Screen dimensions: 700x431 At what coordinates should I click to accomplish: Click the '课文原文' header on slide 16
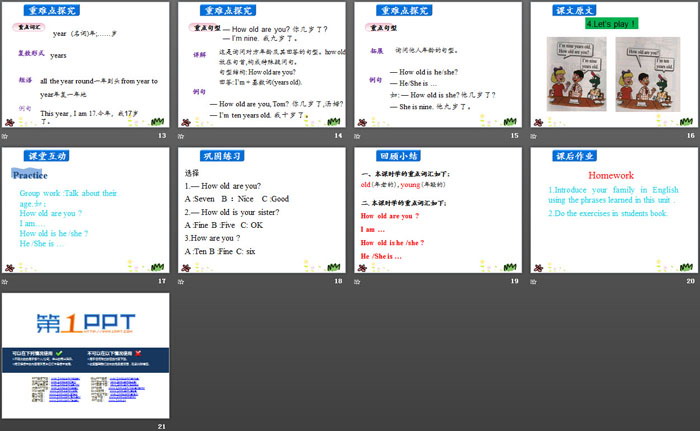pos(575,10)
